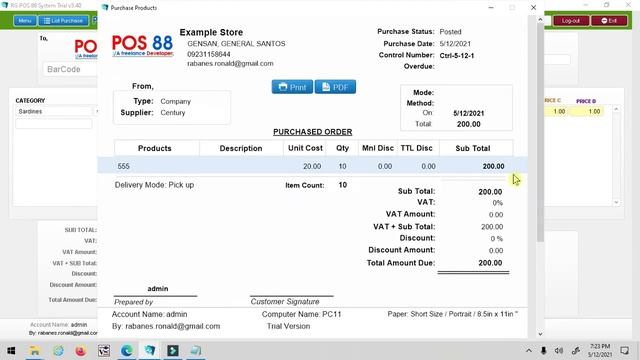Click the RS POS 88 app icon in the taskbar
This screenshot has height=360, width=640.
pos(150,351)
